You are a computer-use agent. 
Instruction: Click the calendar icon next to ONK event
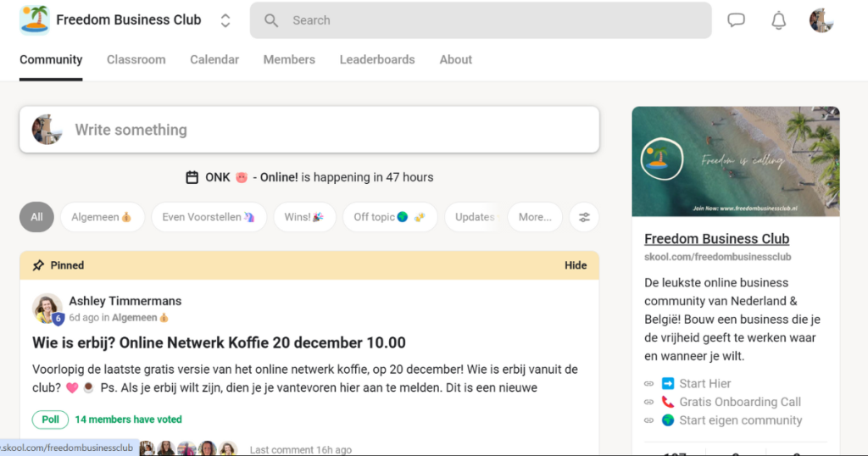click(x=192, y=178)
